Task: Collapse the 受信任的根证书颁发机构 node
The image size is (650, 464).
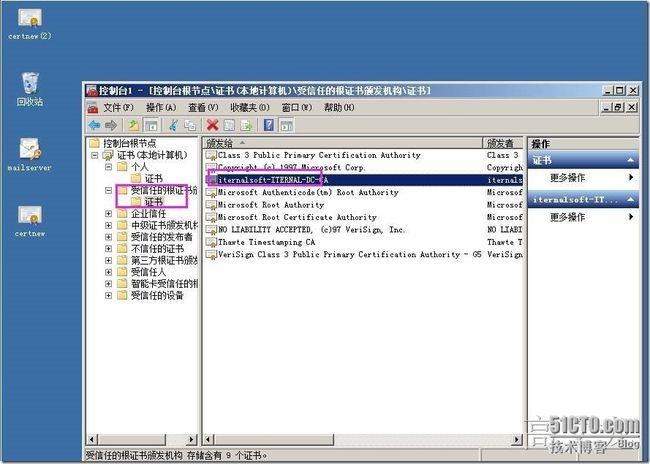Action: pos(108,190)
